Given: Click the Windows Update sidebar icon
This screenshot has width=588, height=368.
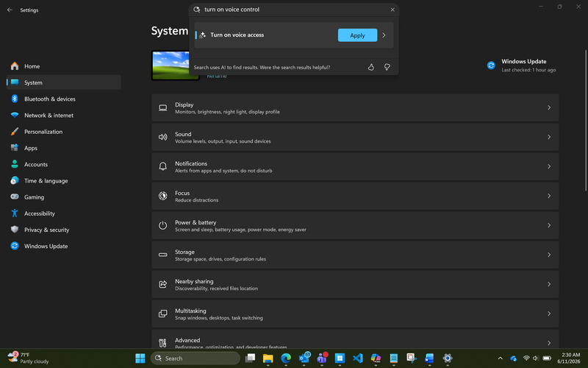Looking at the screenshot, I should coord(15,246).
